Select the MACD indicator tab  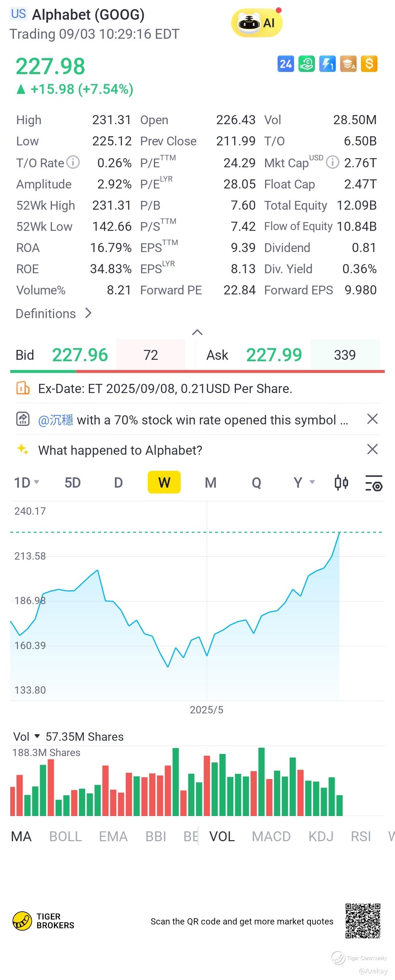tap(271, 836)
